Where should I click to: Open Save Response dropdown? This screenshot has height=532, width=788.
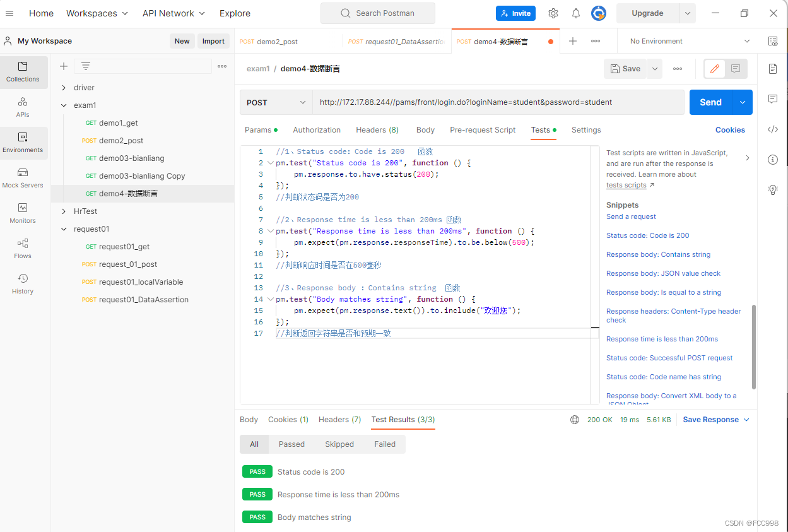pyautogui.click(x=716, y=420)
